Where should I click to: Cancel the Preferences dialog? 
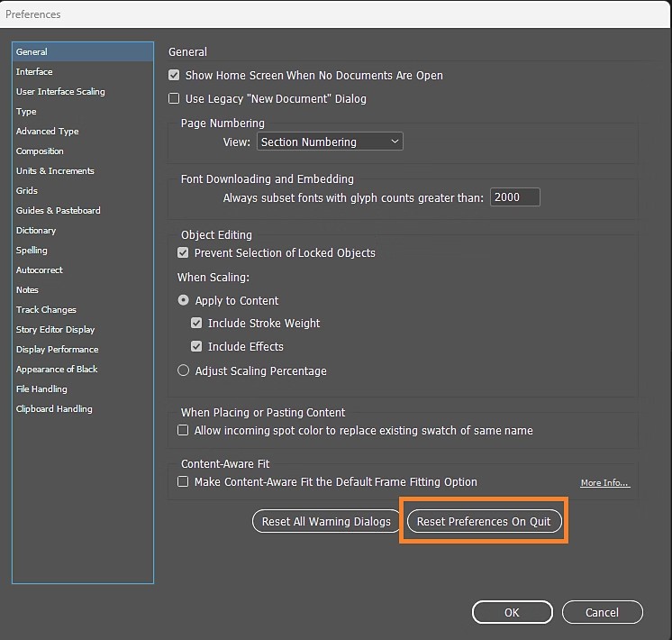[602, 612]
